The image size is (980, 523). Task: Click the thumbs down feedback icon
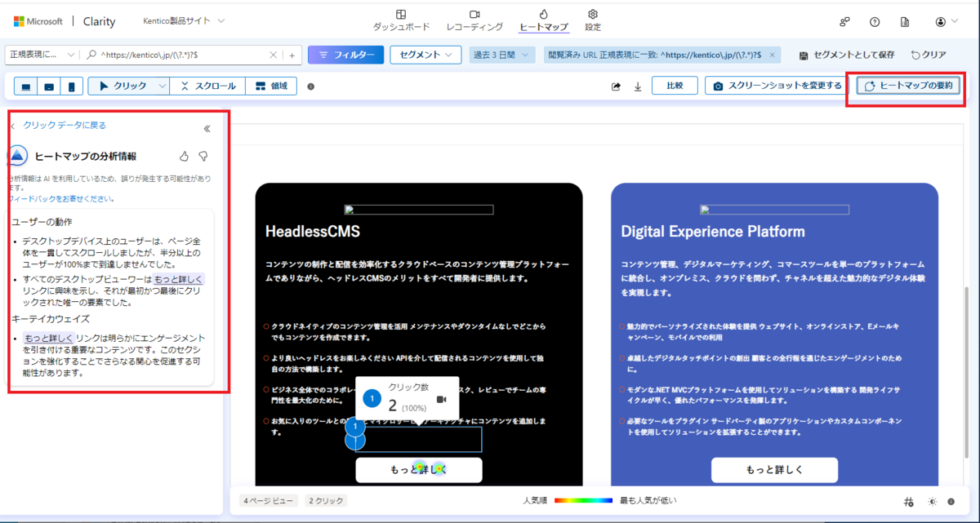[203, 155]
